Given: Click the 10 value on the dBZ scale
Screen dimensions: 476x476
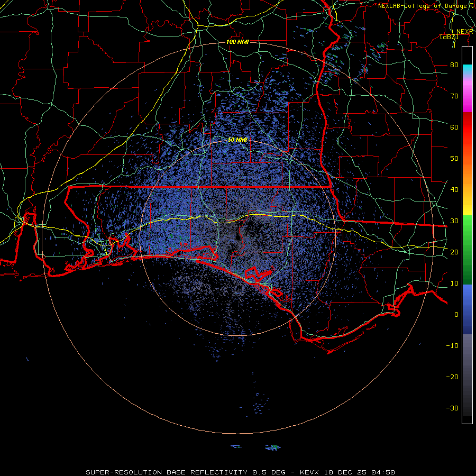Looking at the screenshot, I should tap(454, 283).
